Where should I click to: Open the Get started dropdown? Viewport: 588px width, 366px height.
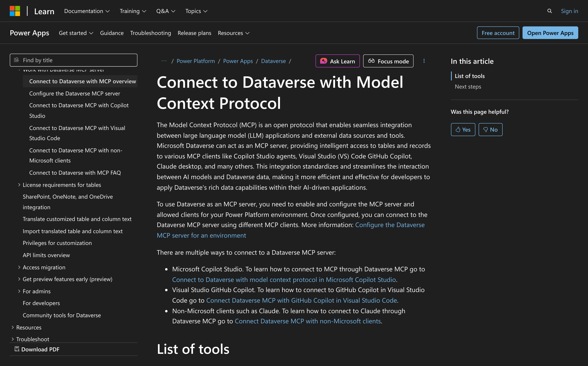pos(76,33)
